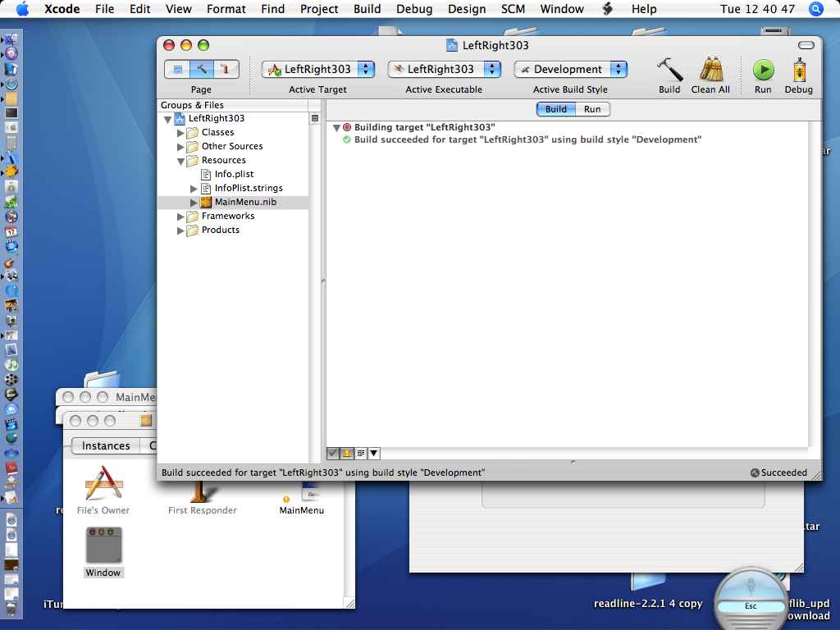Open the Apple menu

[22, 9]
